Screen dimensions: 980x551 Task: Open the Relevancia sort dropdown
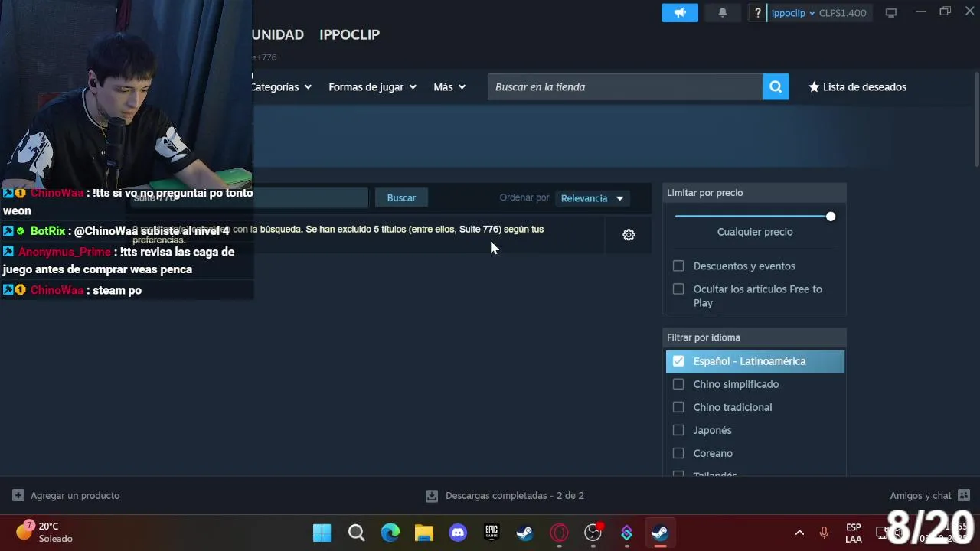click(x=592, y=198)
